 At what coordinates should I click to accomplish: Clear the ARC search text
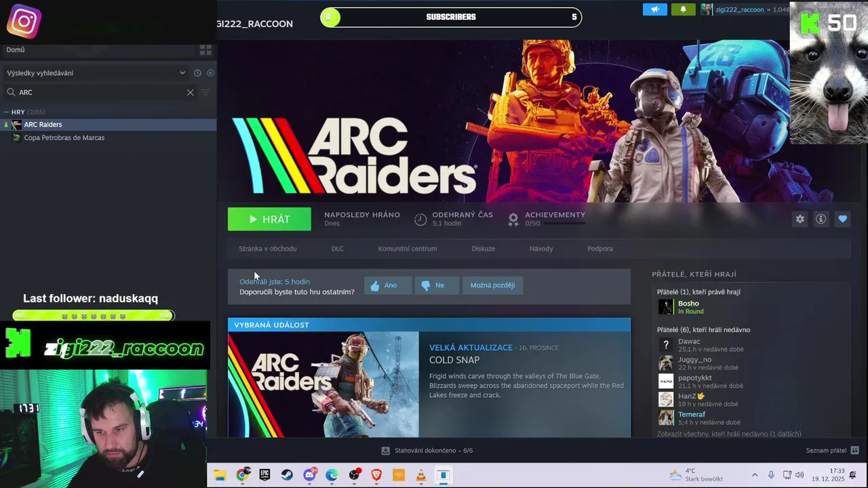pos(190,92)
